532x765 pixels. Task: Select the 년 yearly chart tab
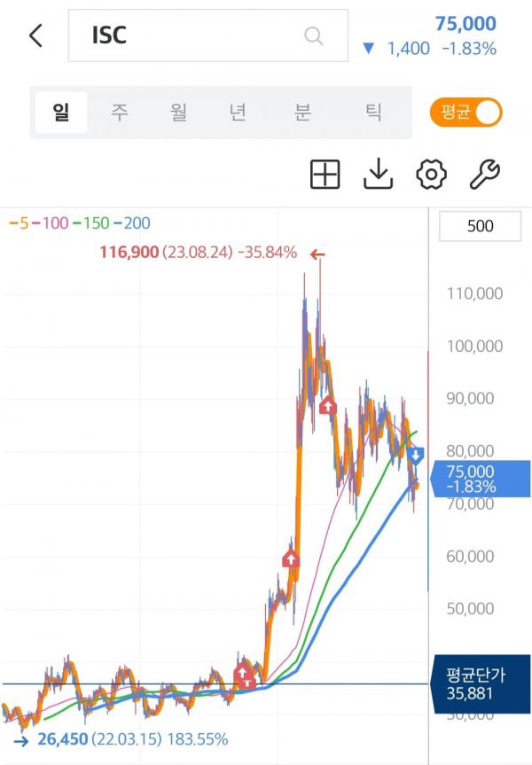[x=238, y=113]
